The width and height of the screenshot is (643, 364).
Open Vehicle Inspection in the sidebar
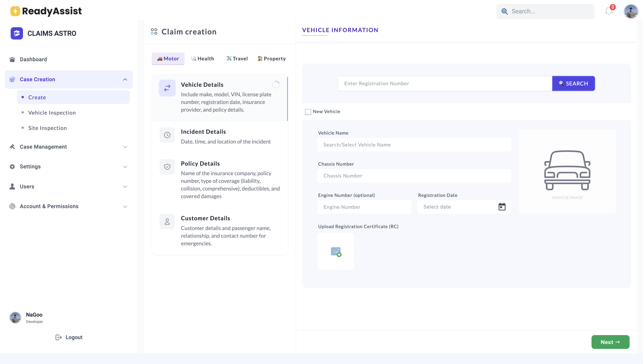(52, 113)
